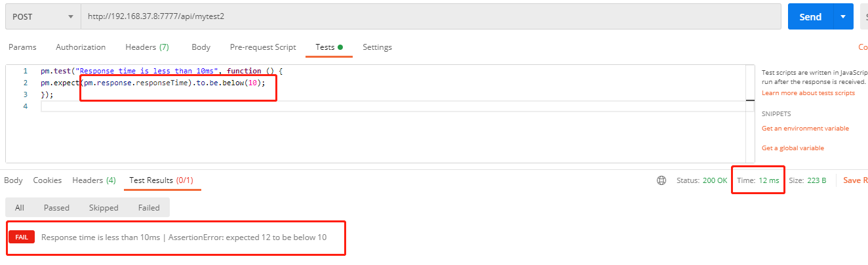Filter test results by Skipped
Viewport: 868px width, 265px height.
(x=104, y=208)
